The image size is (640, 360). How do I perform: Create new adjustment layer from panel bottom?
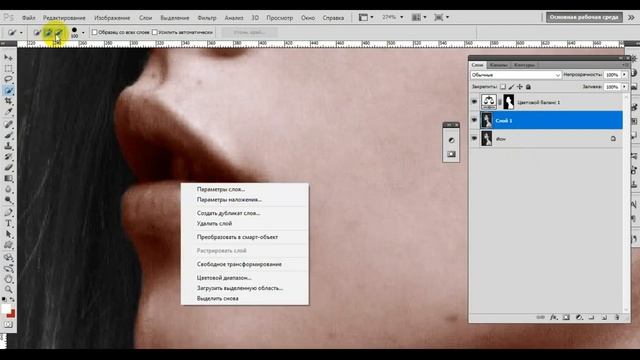pos(579,317)
